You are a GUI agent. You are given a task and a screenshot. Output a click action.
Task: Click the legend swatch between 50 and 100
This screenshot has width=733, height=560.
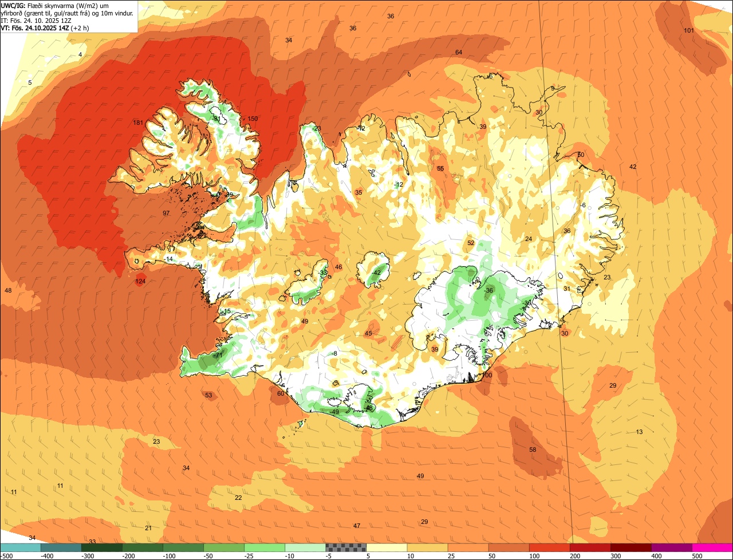pyautogui.click(x=509, y=547)
